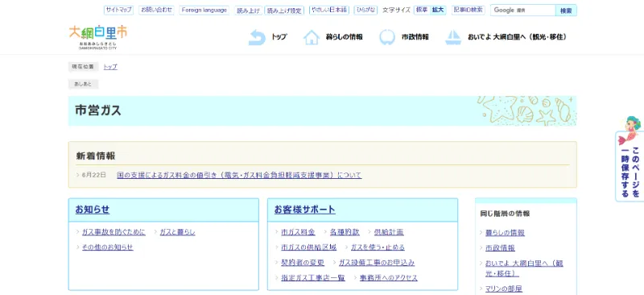Click the 6月22日 news date
Screen dimensions: 644x295
[x=93, y=175]
